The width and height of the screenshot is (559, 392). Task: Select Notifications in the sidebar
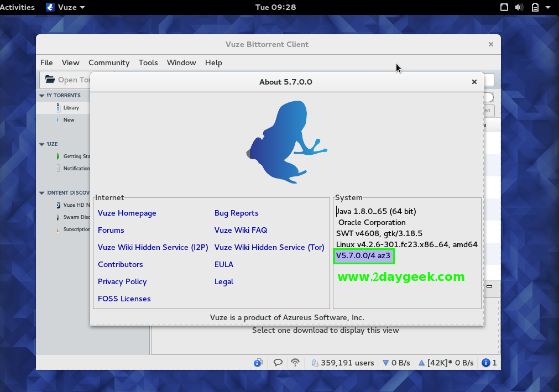(x=76, y=168)
